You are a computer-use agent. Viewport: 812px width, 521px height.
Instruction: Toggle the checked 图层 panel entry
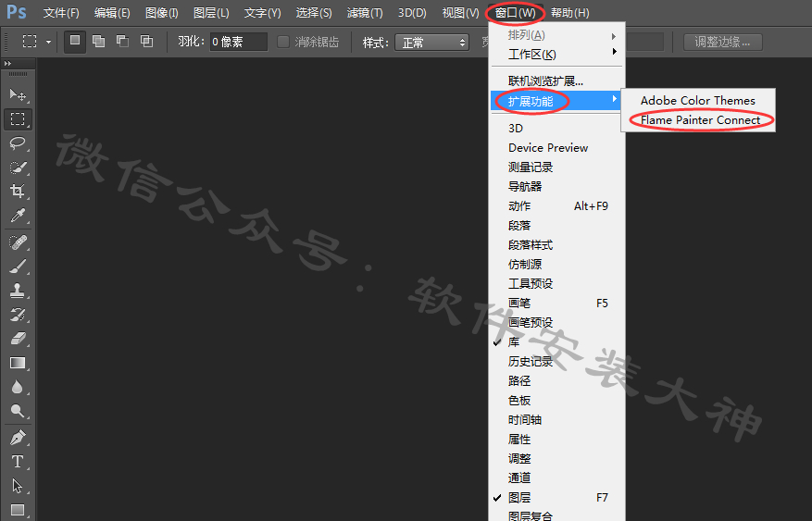(556, 498)
